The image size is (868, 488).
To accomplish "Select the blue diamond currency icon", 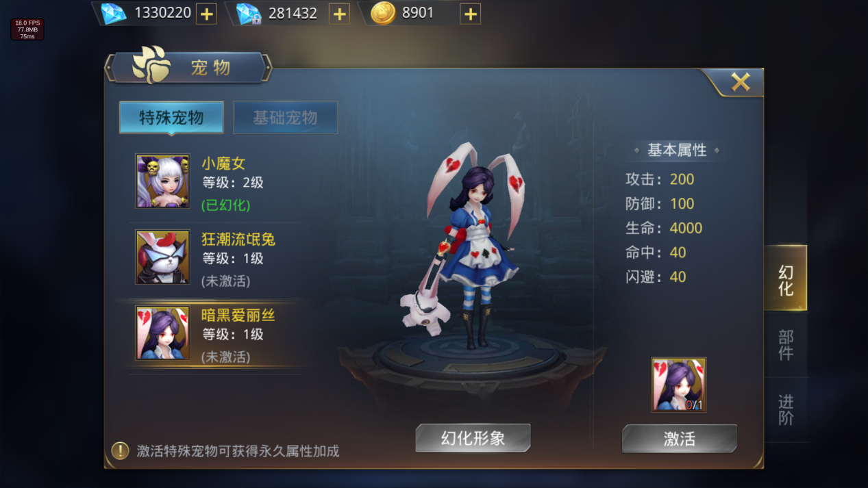I will [114, 14].
